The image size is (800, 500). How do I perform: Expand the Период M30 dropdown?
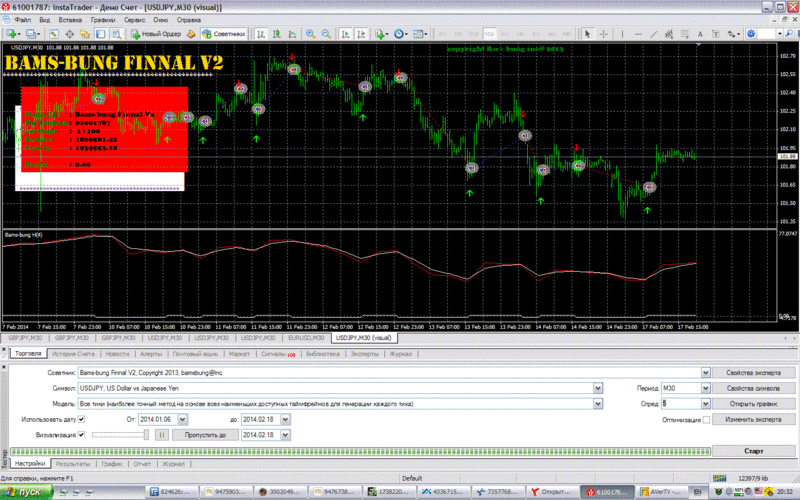[x=705, y=388]
